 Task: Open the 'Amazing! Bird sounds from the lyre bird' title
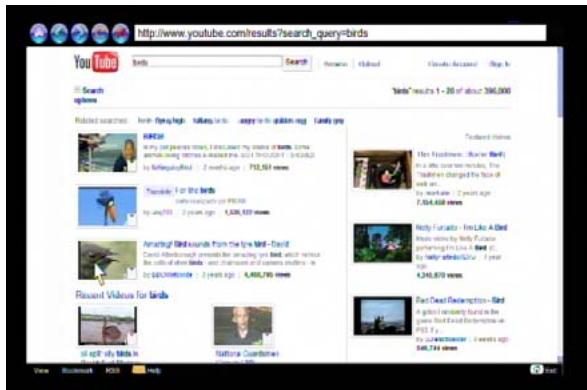216,244
